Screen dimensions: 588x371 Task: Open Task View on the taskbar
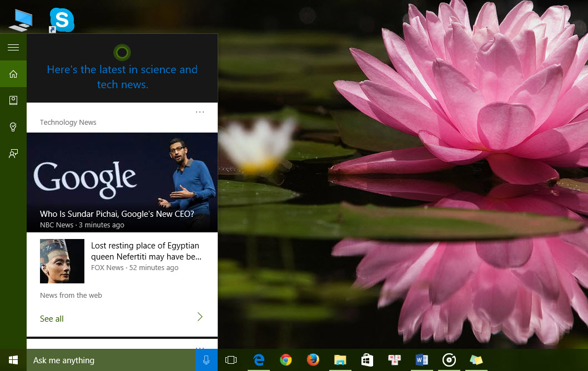231,360
